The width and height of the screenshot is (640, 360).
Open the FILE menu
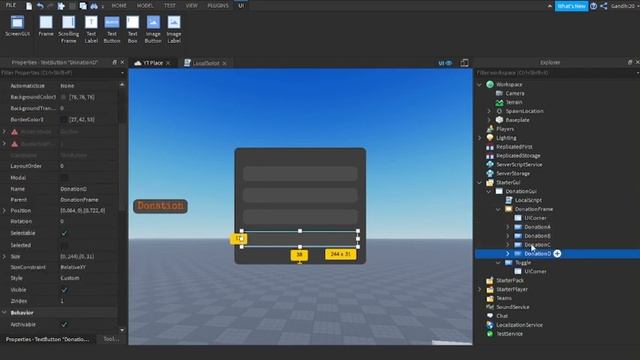(x=11, y=5)
